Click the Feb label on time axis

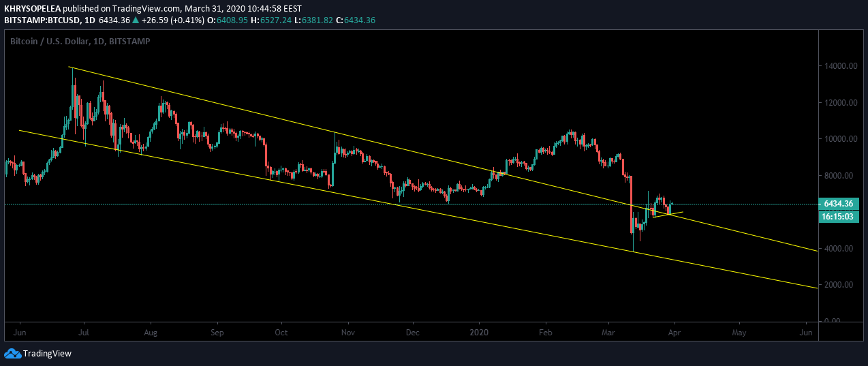(x=545, y=333)
